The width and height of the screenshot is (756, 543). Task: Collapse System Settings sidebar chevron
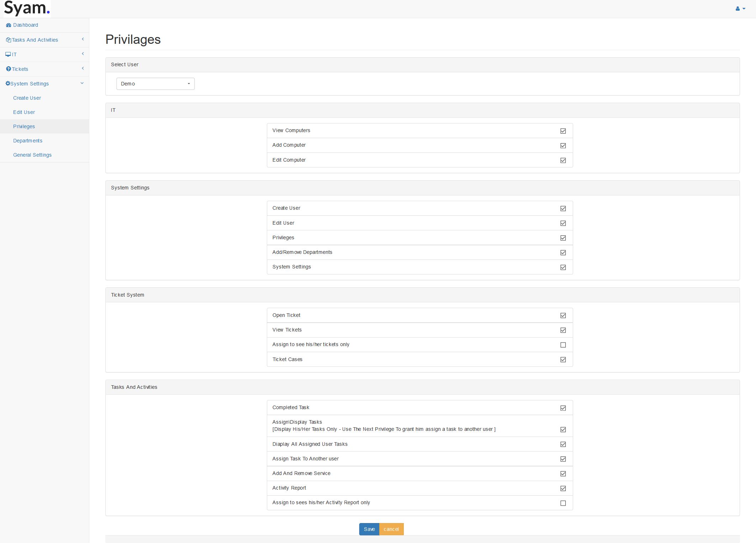[x=82, y=83]
